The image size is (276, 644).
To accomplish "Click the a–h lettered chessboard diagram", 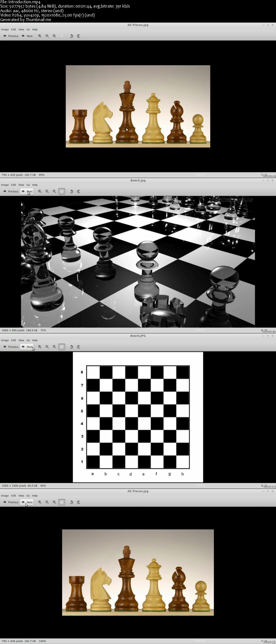I will pos(138,417).
